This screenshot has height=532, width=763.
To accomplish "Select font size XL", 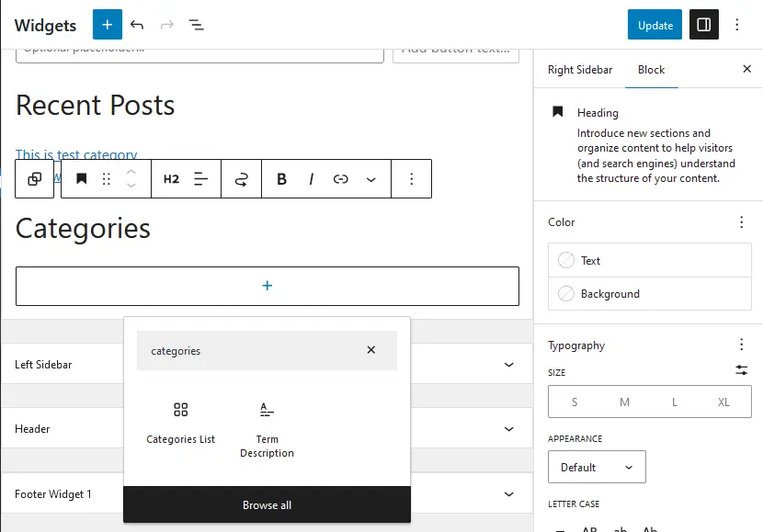I will pyautogui.click(x=723, y=402).
